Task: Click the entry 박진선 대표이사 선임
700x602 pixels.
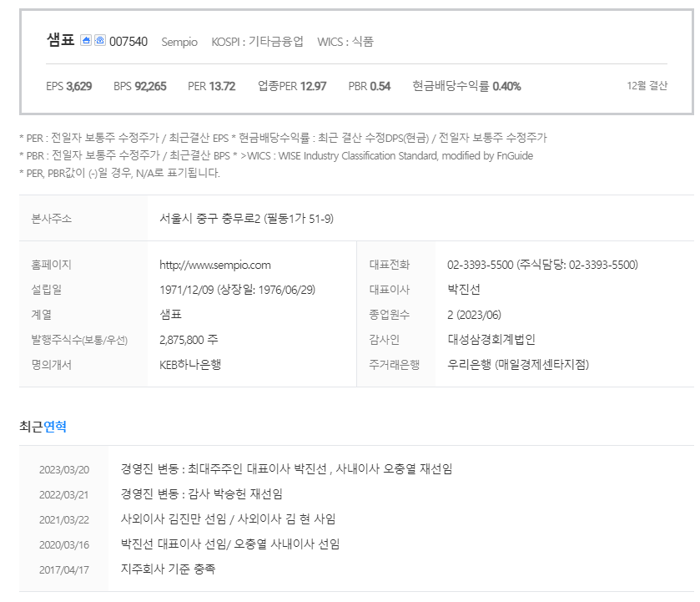Action: click(174, 544)
